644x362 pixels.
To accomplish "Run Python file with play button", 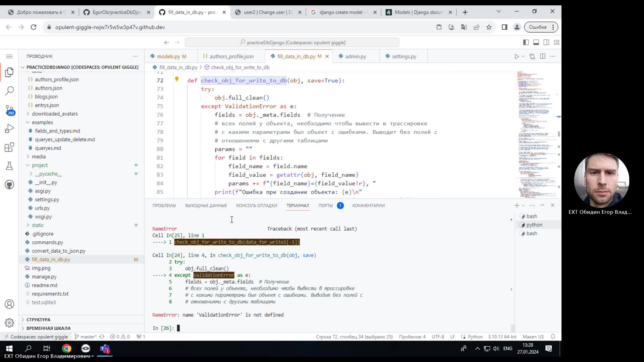I will click(517, 56).
